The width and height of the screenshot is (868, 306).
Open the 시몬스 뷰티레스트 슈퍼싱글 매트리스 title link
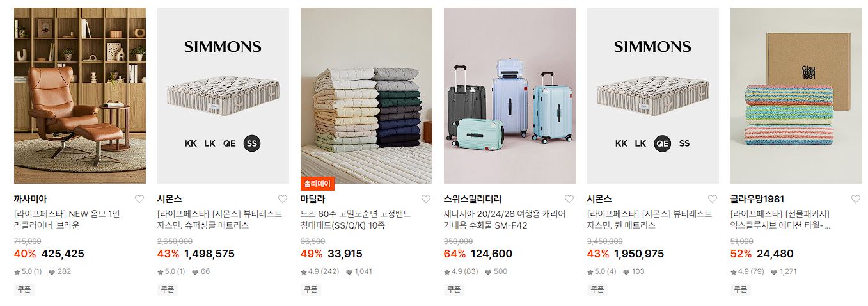[219, 220]
